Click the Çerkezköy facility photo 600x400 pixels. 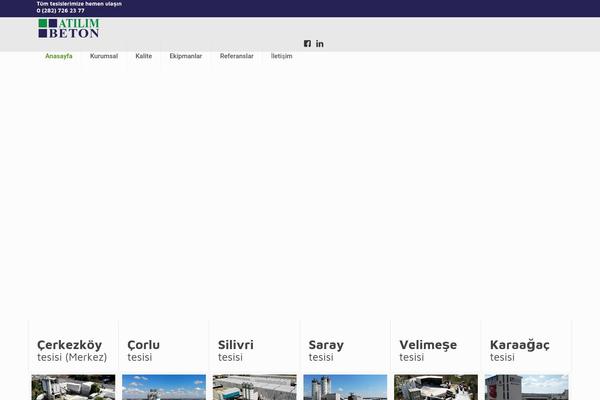point(73,387)
